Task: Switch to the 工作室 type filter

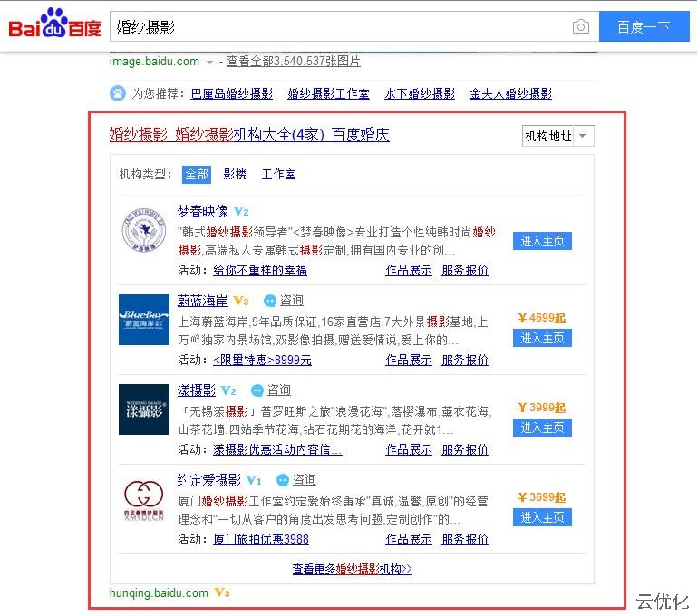Action: 278,174
